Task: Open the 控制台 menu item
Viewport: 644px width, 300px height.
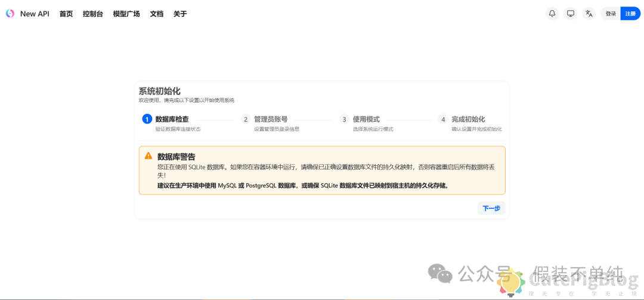Action: pyautogui.click(x=93, y=14)
